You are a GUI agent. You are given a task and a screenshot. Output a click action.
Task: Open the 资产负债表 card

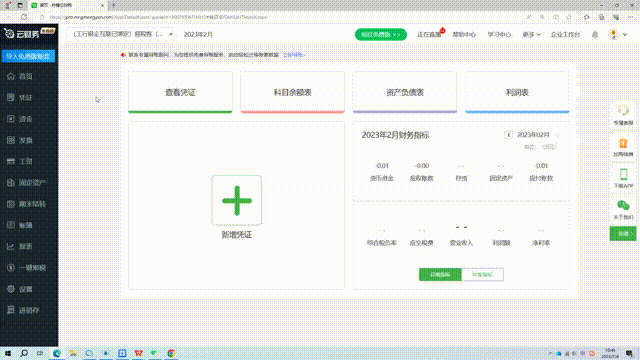pyautogui.click(x=405, y=93)
